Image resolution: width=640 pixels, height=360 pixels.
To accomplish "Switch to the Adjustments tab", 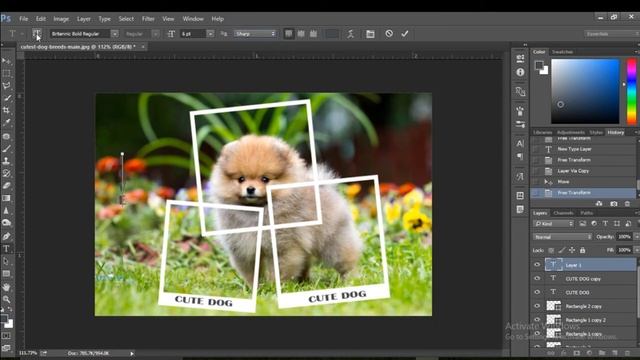I will 571,132.
